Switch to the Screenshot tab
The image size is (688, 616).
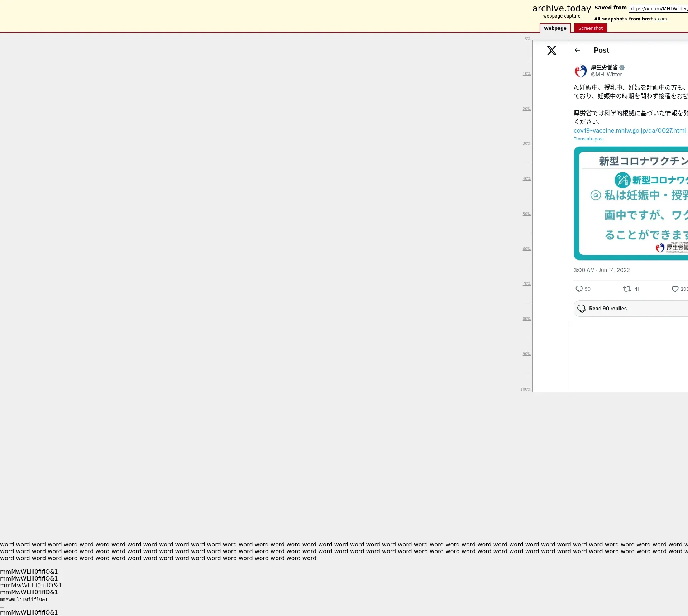tap(590, 28)
